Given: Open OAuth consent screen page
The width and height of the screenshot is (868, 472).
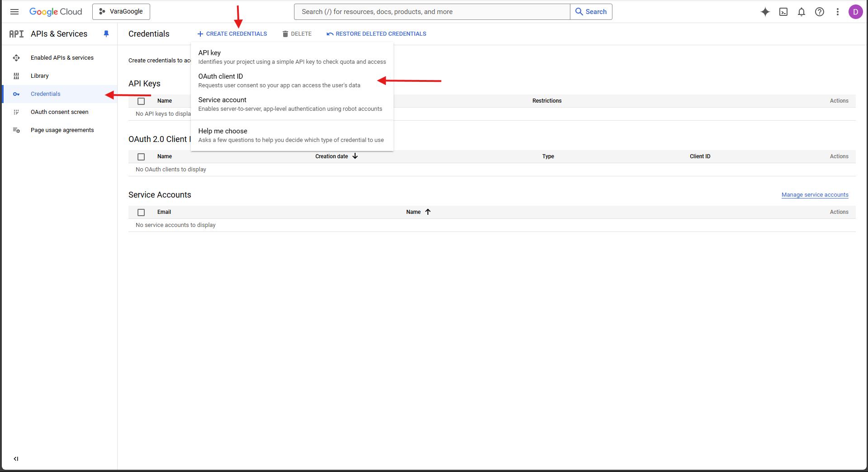Looking at the screenshot, I should point(60,112).
